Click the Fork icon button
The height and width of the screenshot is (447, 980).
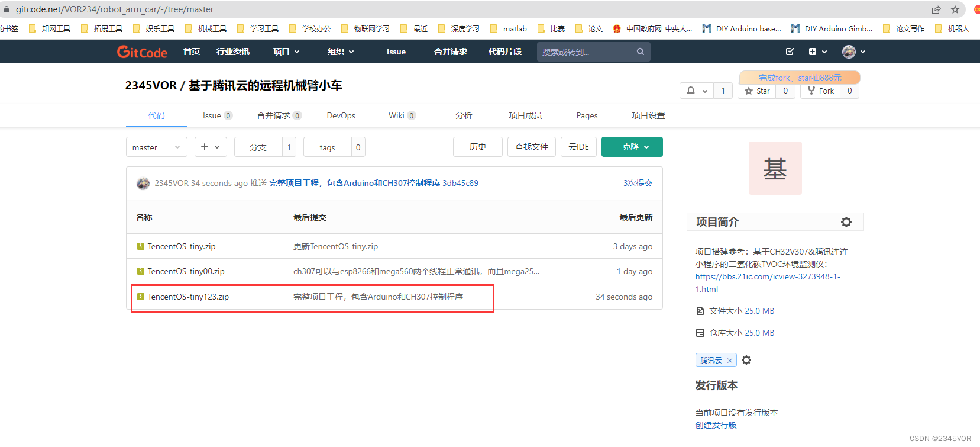[x=820, y=91]
